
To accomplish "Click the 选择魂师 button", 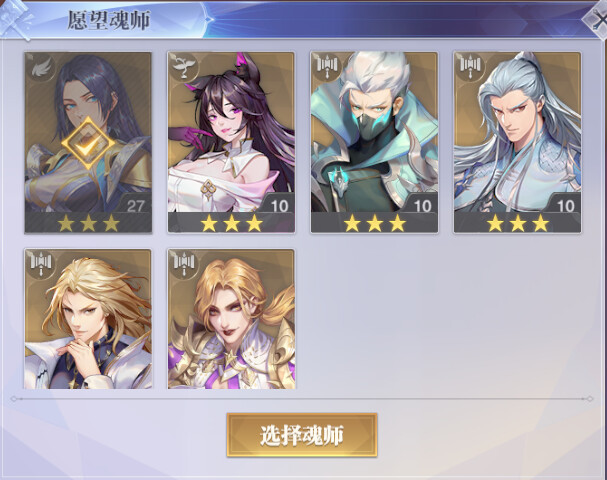I will tap(302, 435).
